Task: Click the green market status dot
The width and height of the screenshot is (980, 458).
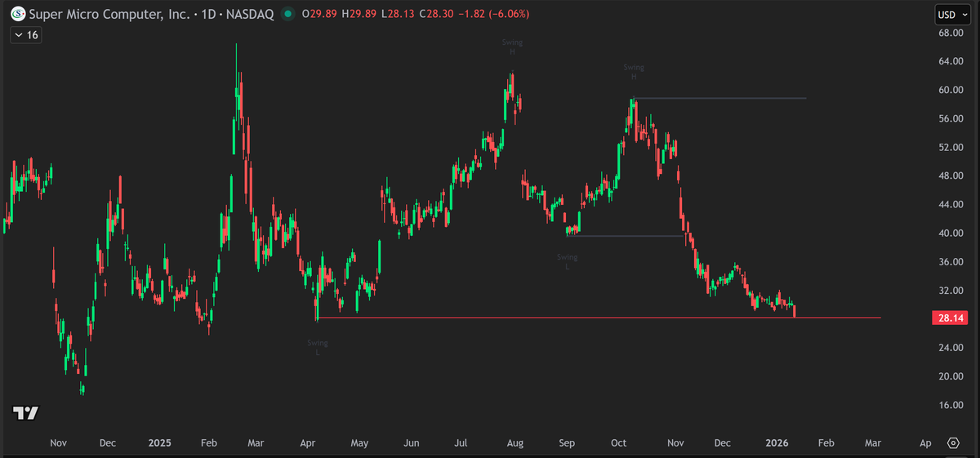Action: click(x=287, y=14)
